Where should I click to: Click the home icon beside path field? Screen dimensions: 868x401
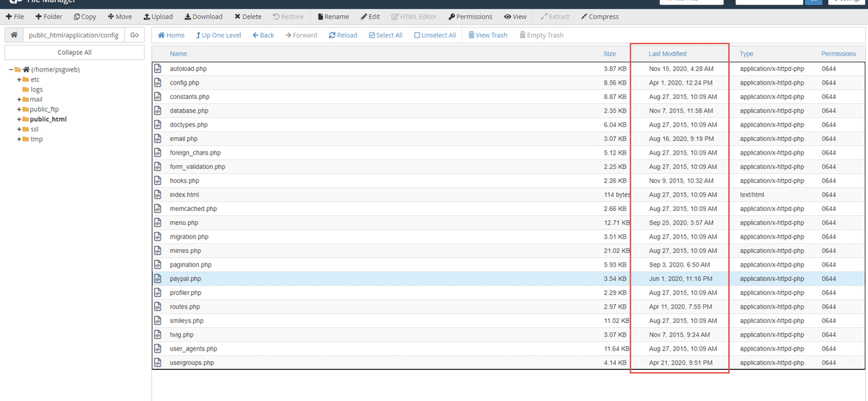14,35
